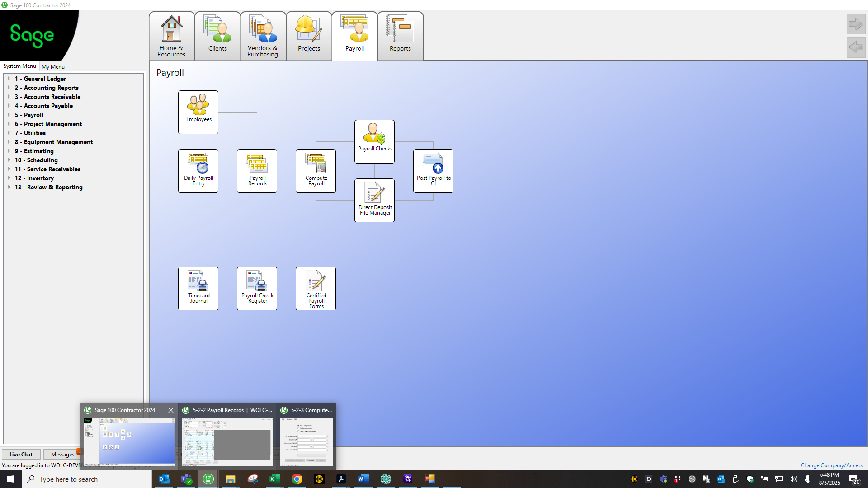Image resolution: width=868 pixels, height=488 pixels.
Task: Click the forward navigation arrow
Action: click(856, 24)
